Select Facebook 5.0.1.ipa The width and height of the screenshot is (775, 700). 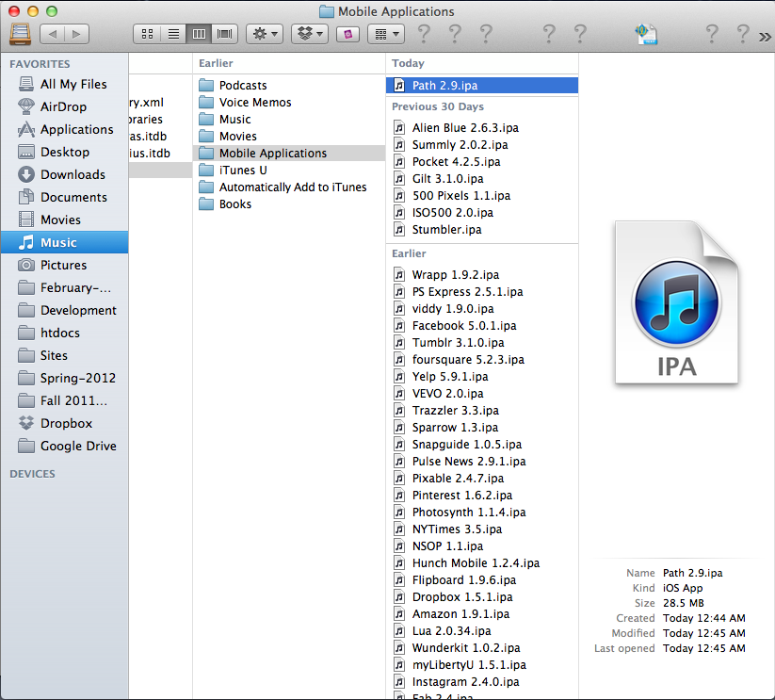point(482,326)
